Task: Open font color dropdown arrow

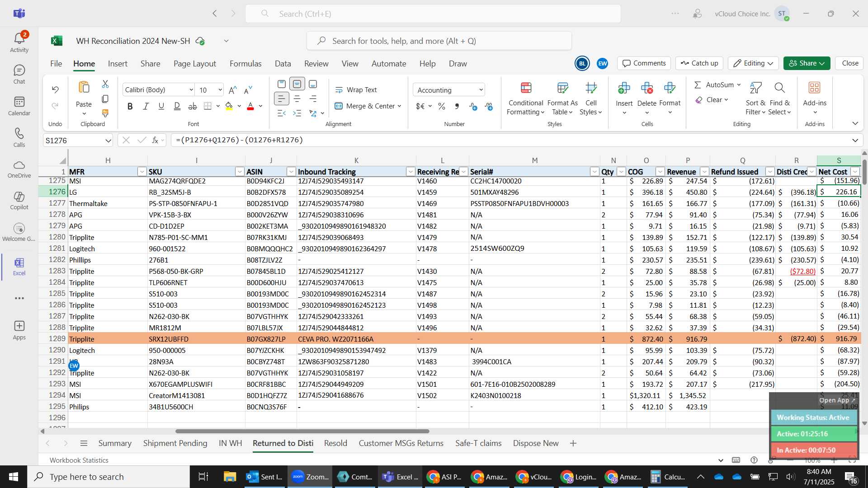Action: (x=261, y=106)
